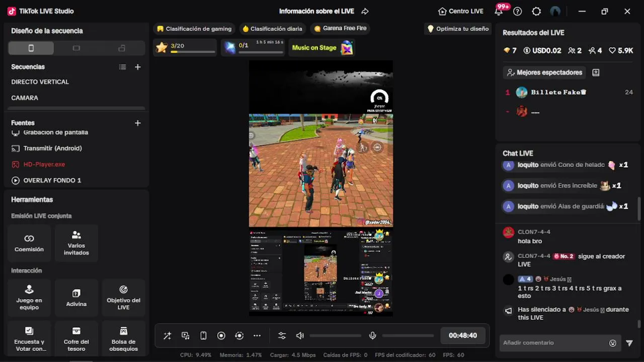Select the dual-screen layout icon
Viewport: 644px width, 362px height.
click(122, 48)
